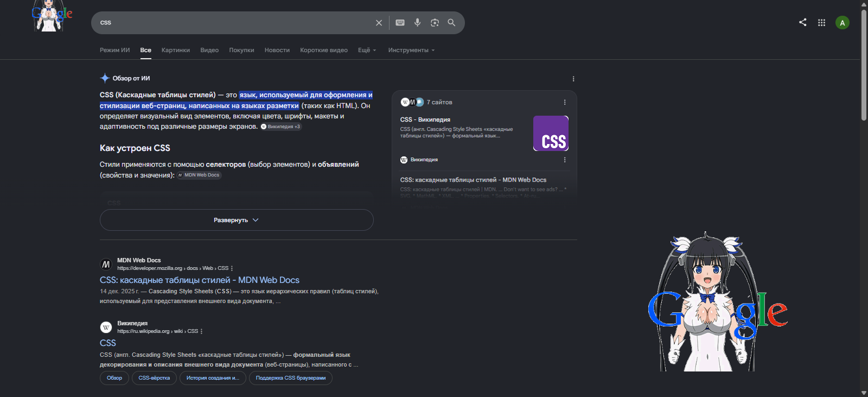Click the 'Википедия +3' source chip

click(280, 127)
